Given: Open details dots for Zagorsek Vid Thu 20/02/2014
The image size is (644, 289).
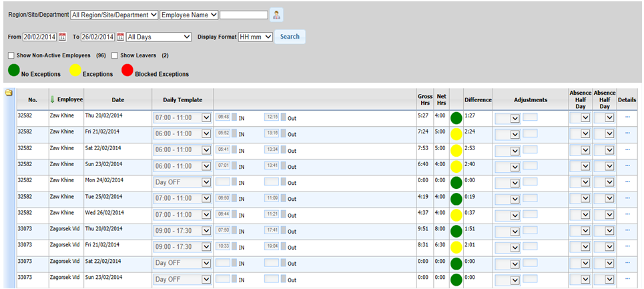Looking at the screenshot, I should (627, 230).
